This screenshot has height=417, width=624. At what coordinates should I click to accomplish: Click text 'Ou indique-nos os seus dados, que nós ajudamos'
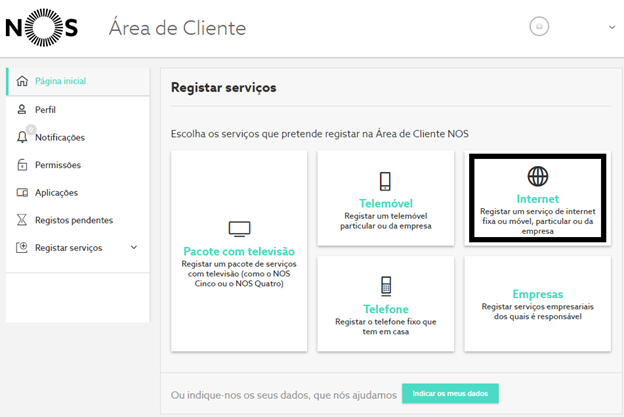[x=284, y=395]
